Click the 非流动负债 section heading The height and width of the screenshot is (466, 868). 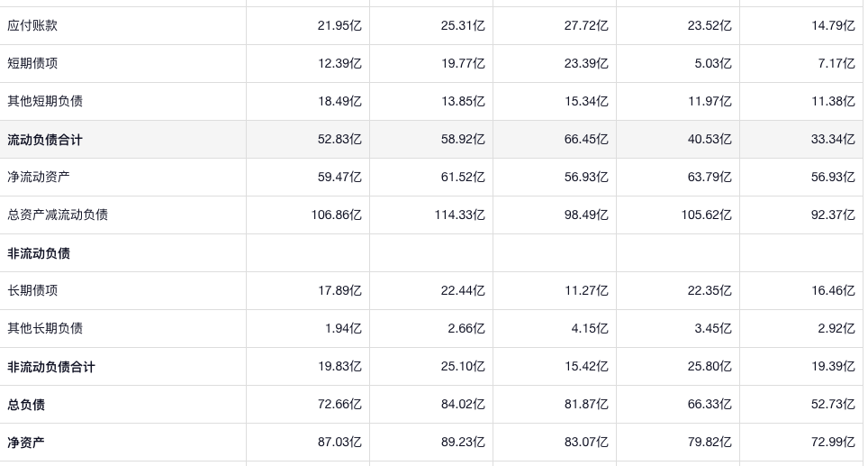pyautogui.click(x=39, y=253)
